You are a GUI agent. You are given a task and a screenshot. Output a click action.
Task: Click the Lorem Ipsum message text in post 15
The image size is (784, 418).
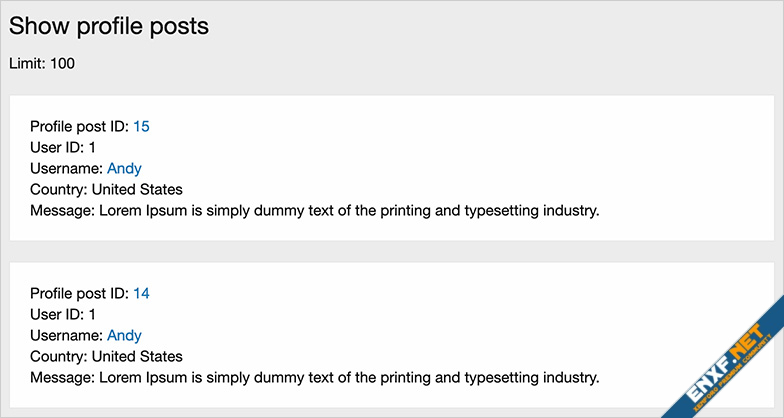(348, 210)
